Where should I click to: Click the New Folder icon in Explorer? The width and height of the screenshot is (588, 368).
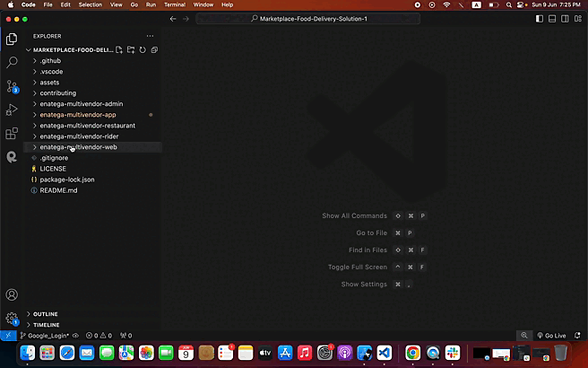pos(131,49)
